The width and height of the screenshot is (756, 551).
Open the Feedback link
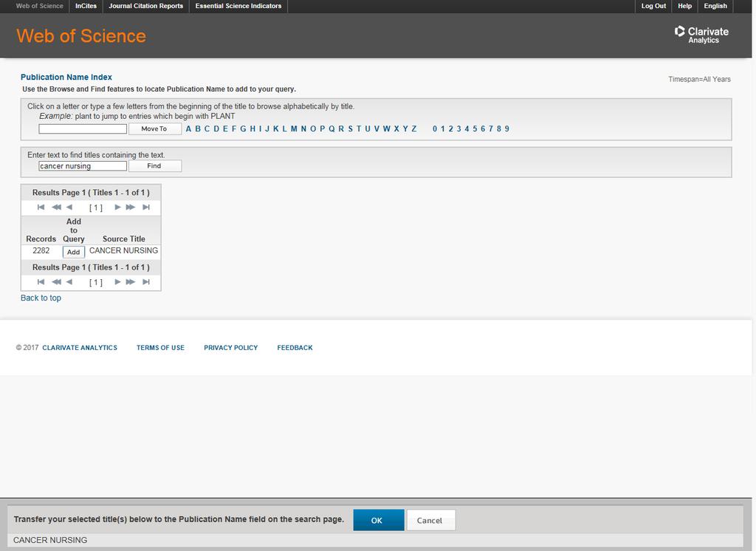(295, 347)
